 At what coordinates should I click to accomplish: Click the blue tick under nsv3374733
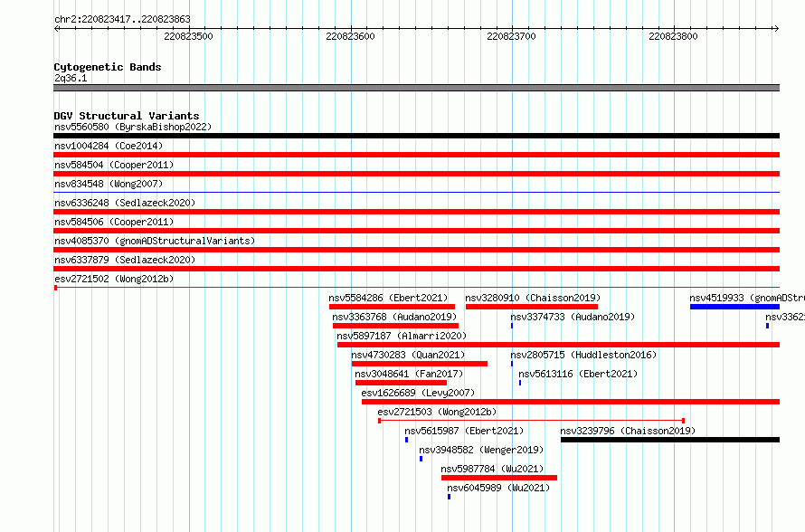[512, 326]
